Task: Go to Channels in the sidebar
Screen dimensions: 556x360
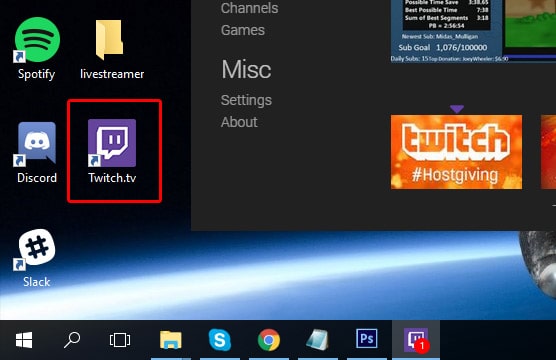Action: click(x=249, y=8)
